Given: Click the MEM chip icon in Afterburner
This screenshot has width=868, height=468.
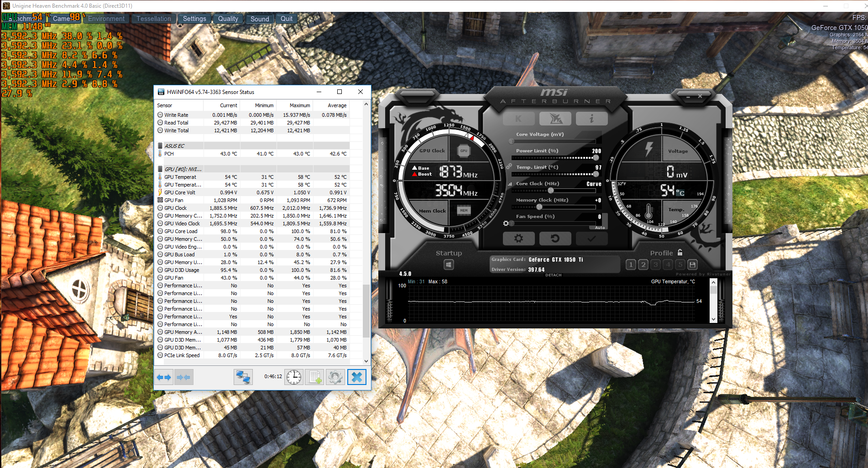Looking at the screenshot, I should [464, 210].
